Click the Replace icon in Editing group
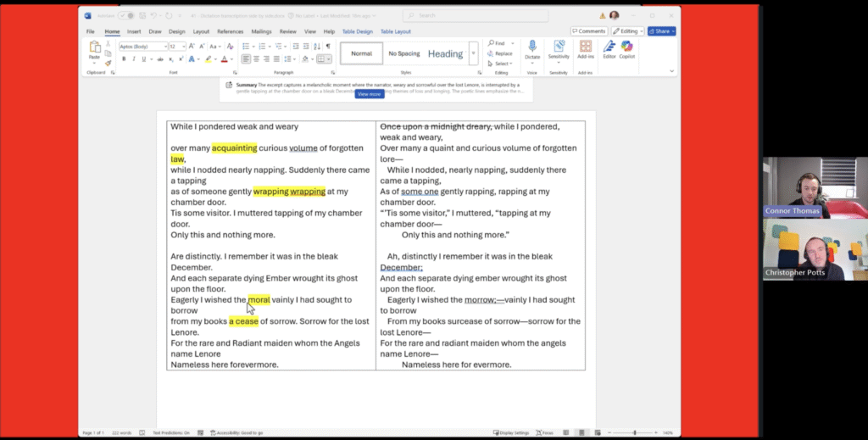This screenshot has width=868, height=440. [x=491, y=53]
